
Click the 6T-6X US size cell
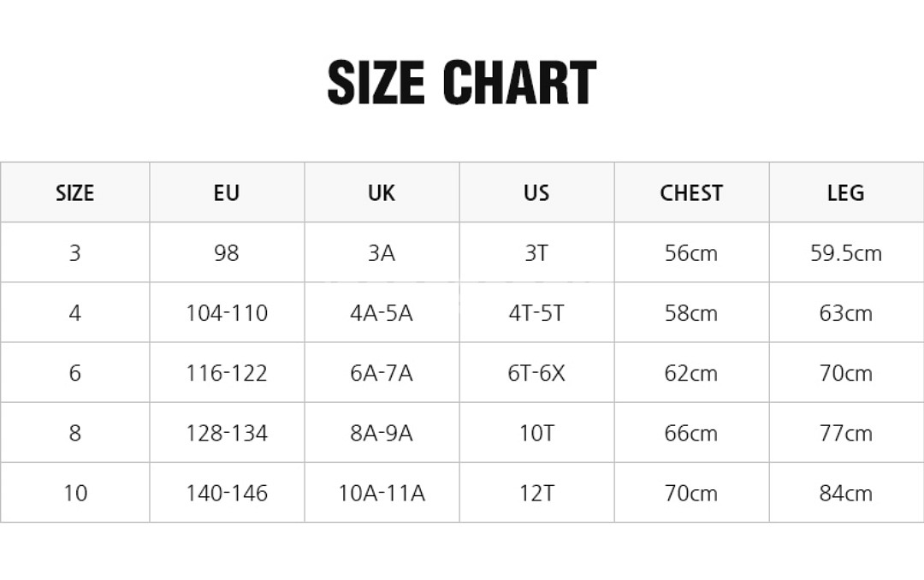coord(536,373)
